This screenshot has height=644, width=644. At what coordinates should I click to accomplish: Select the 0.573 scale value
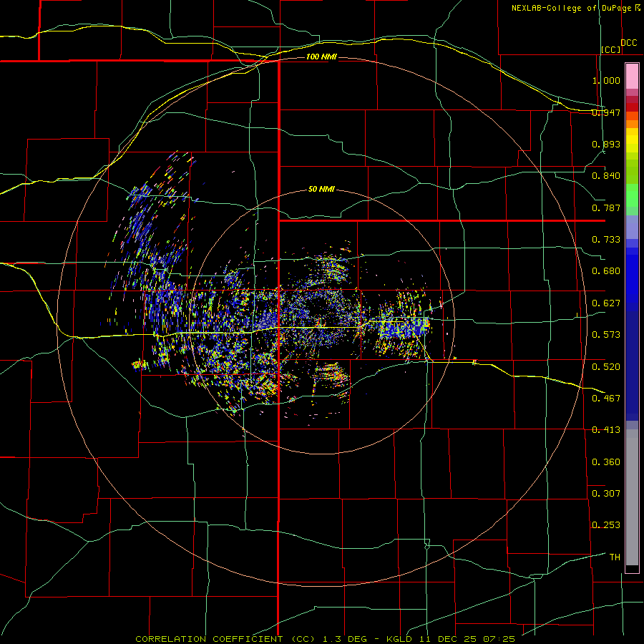[x=606, y=335]
